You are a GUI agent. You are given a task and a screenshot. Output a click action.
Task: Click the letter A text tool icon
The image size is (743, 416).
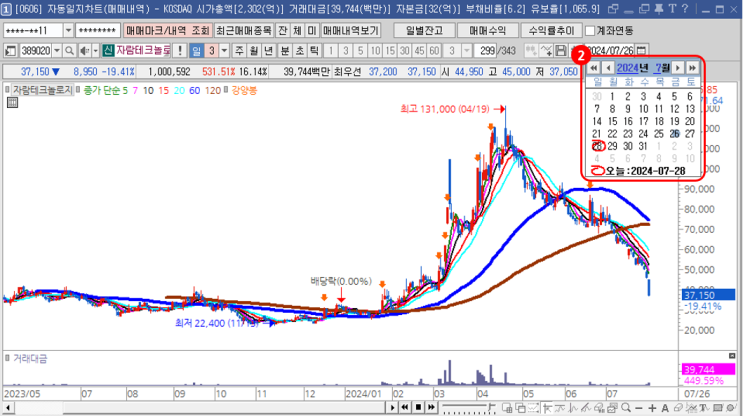click(x=665, y=408)
